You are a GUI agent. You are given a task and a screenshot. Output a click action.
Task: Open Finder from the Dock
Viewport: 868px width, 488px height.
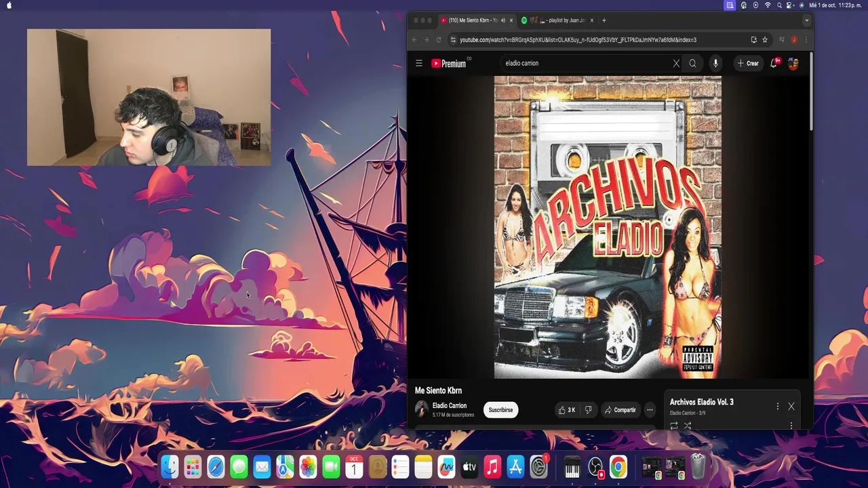[170, 467]
